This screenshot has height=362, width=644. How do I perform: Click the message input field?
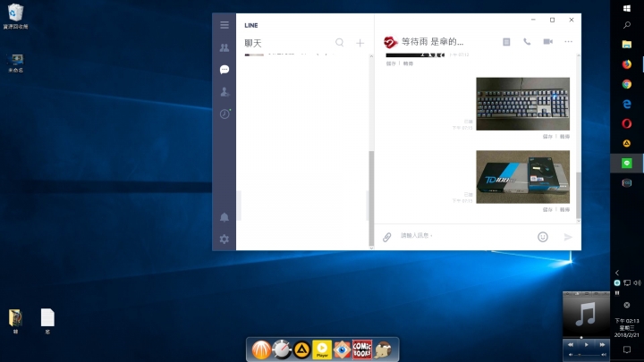point(464,236)
